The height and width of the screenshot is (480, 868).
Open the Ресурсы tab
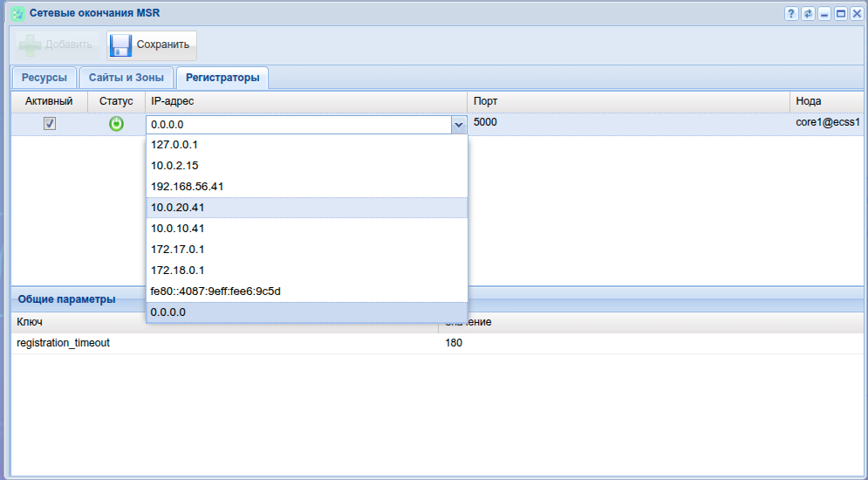point(44,78)
